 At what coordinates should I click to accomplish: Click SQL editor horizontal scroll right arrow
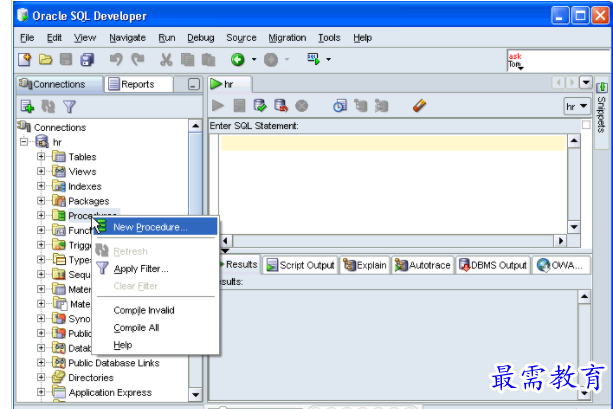click(x=561, y=240)
